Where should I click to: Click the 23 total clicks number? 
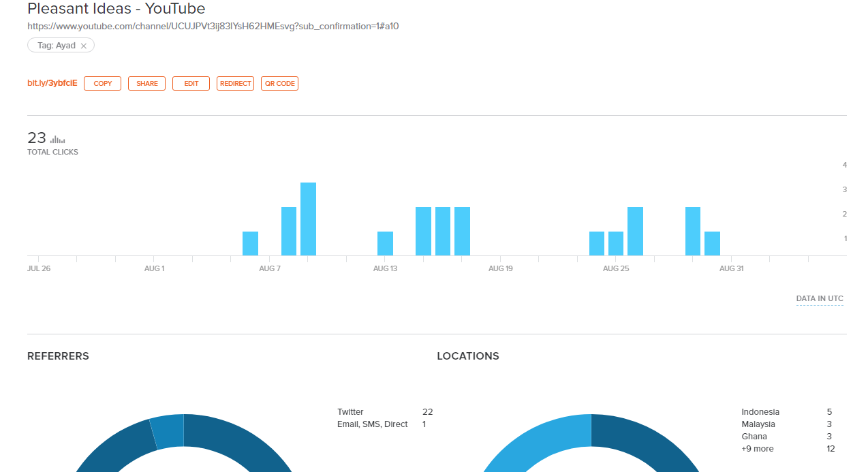click(37, 138)
